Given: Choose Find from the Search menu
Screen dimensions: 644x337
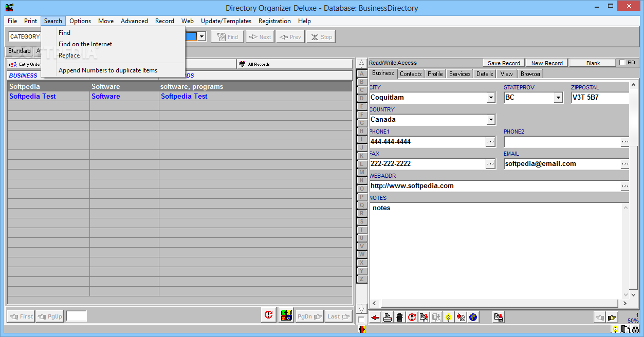Looking at the screenshot, I should [x=64, y=33].
